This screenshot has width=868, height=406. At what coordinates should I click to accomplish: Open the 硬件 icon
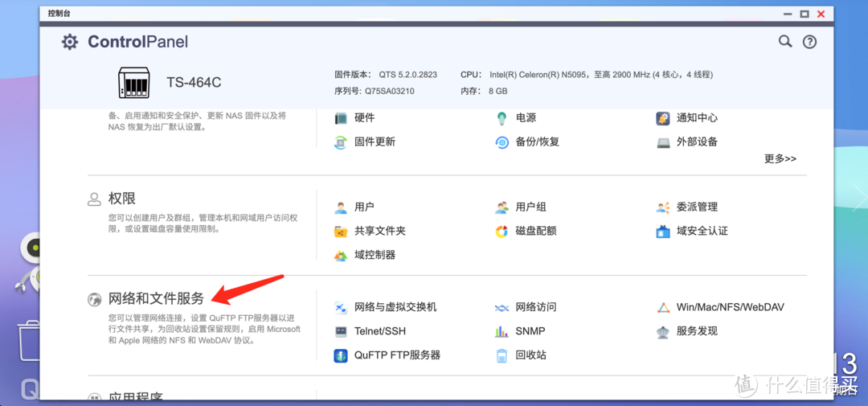pyautogui.click(x=341, y=118)
